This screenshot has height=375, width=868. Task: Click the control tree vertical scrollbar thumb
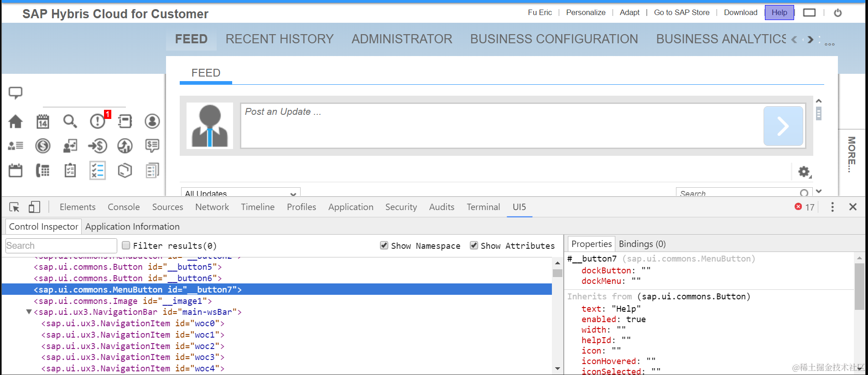[x=557, y=273]
